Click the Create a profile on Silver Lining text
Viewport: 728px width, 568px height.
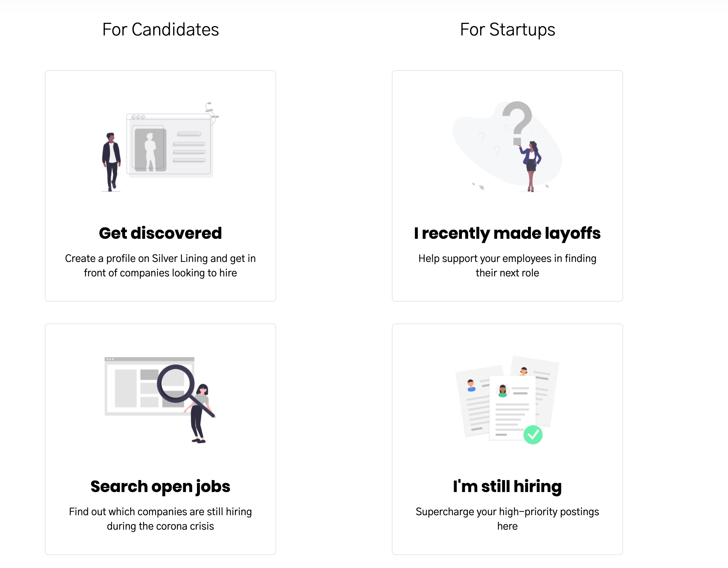click(x=160, y=266)
